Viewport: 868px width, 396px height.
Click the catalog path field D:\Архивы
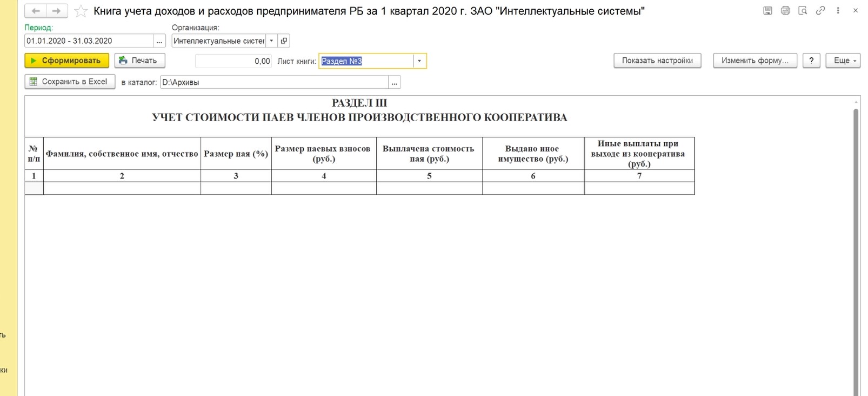[x=275, y=82]
